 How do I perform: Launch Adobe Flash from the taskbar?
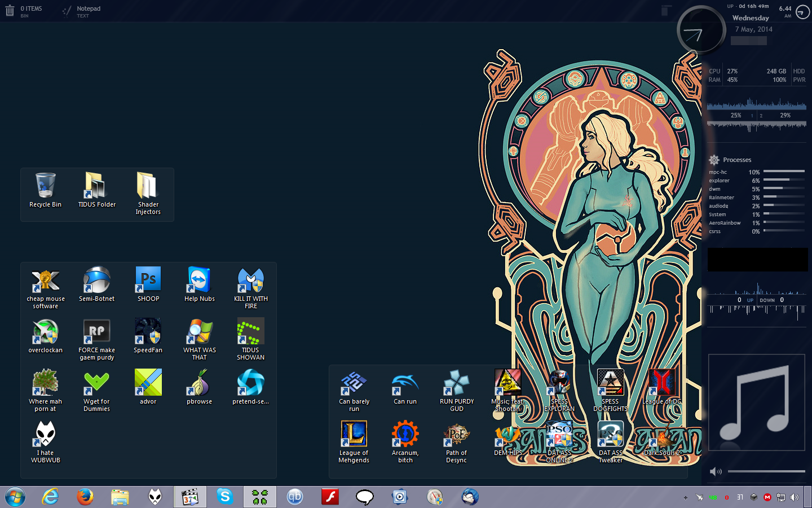pyautogui.click(x=330, y=497)
